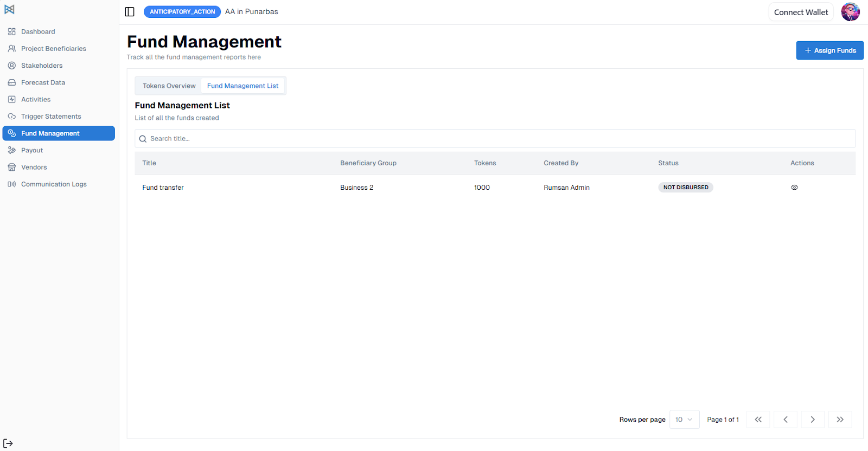
Task: Select Fund Management sidebar item
Action: click(x=59, y=133)
